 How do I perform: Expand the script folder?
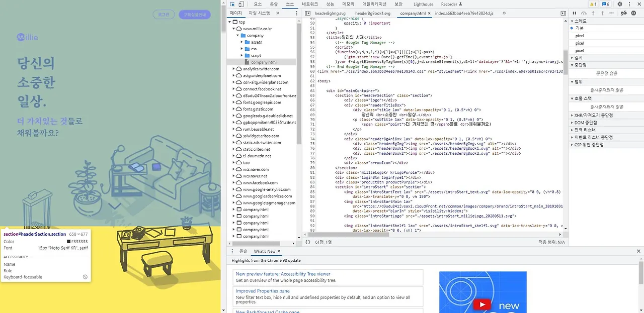point(242,55)
